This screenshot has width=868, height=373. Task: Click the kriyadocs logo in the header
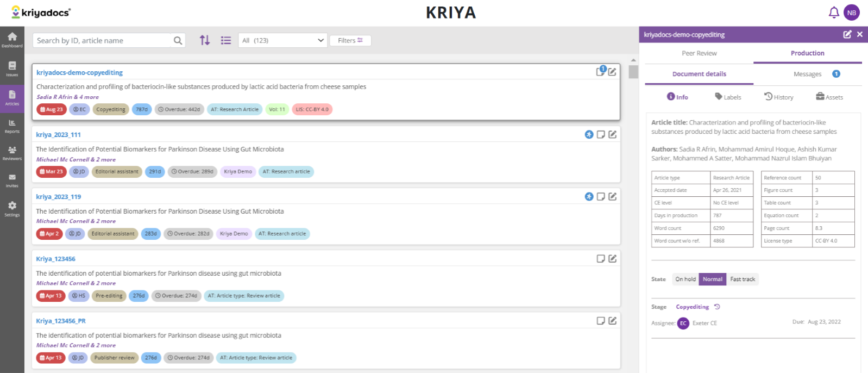(x=41, y=12)
